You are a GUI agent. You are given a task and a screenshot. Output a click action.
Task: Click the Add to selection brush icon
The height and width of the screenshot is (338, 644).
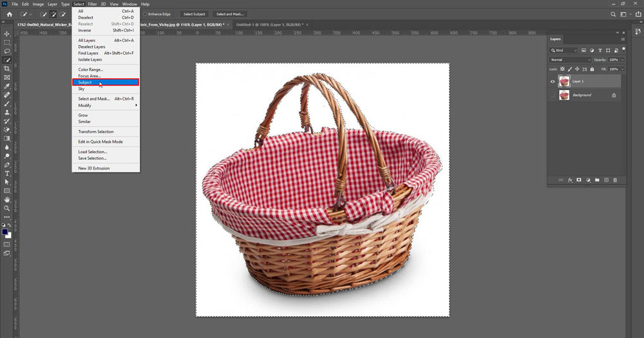coord(53,14)
